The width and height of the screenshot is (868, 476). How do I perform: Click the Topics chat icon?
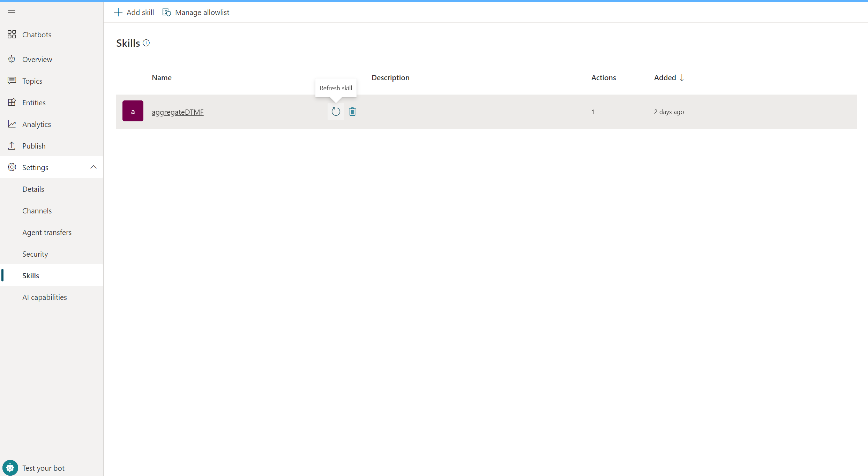[x=12, y=81]
